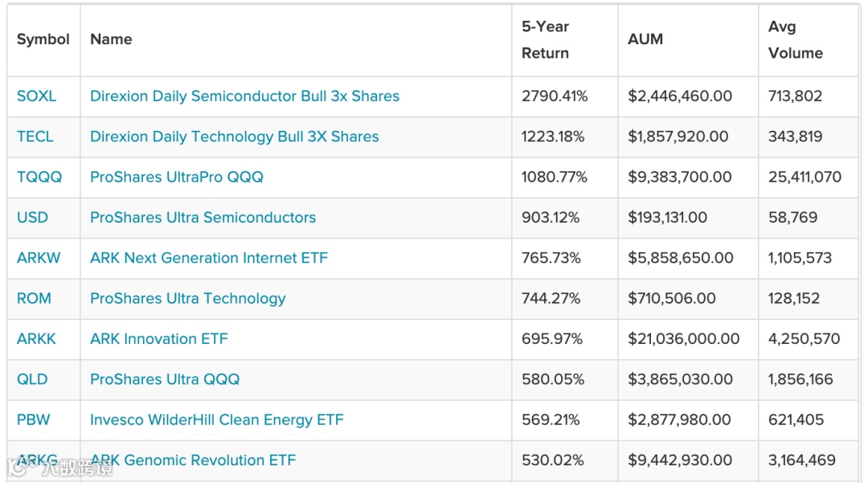Click the ROM ticker link
Viewport: 868px width, 483px height.
(x=34, y=298)
